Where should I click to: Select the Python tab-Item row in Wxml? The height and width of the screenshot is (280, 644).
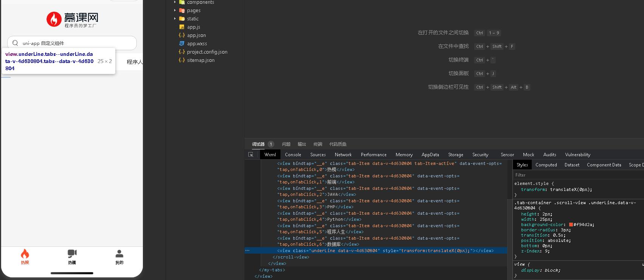click(368, 216)
